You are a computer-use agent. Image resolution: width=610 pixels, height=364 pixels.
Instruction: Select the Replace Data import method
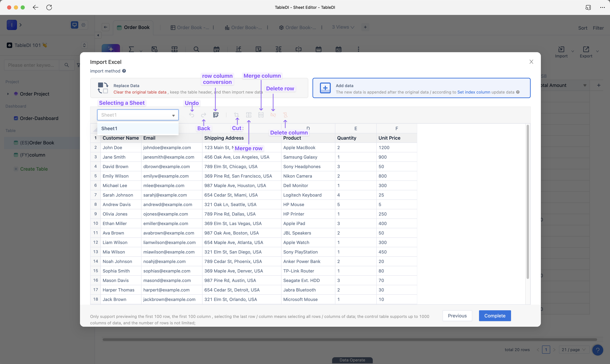pos(199,88)
